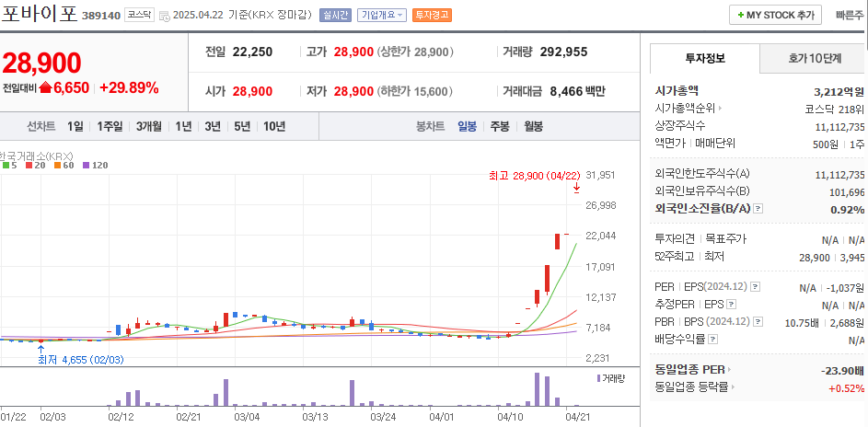868x427 pixels.
Task: Switch to the 투자정보 tab
Action: point(705,58)
